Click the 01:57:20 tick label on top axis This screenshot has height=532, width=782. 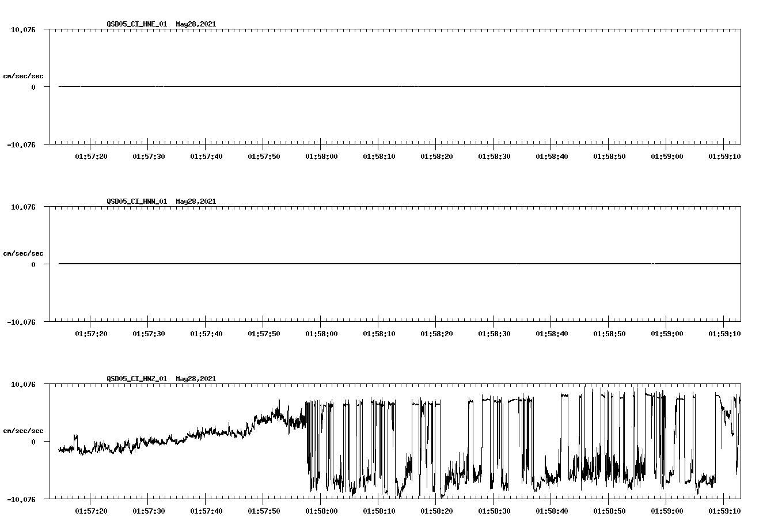[x=91, y=155]
